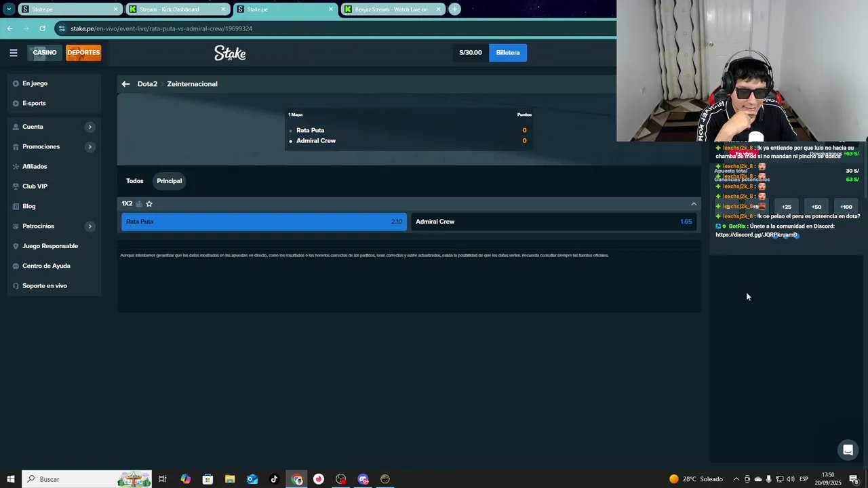The height and width of the screenshot is (488, 868).
Task: Open Blog in sidebar
Action: coord(28,206)
